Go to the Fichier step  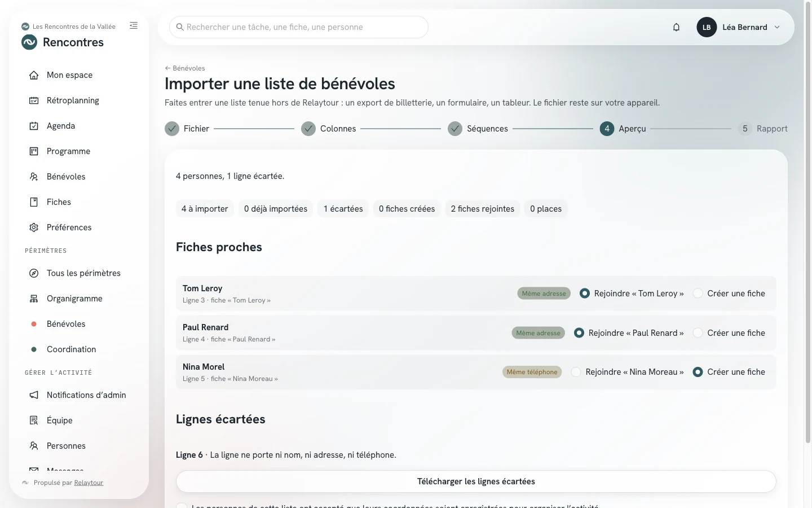point(187,129)
